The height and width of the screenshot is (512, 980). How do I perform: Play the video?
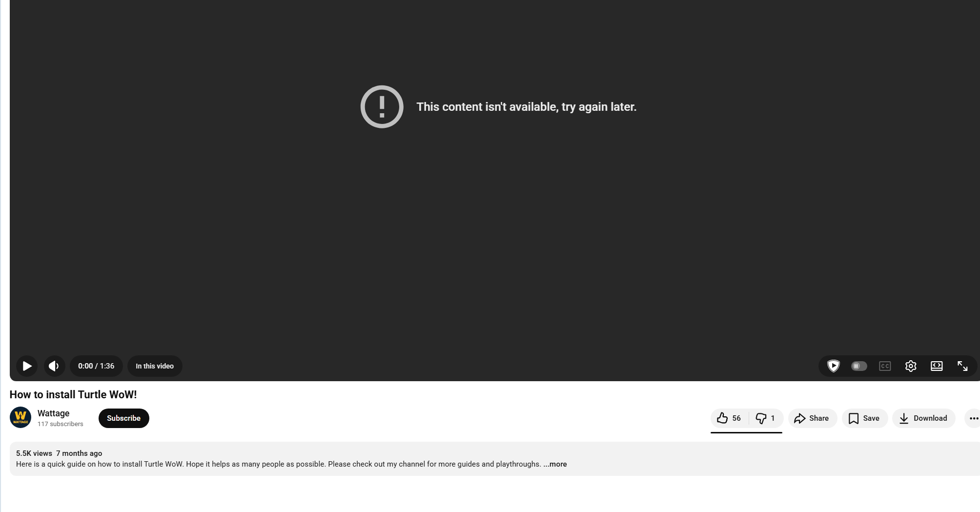[x=27, y=366]
